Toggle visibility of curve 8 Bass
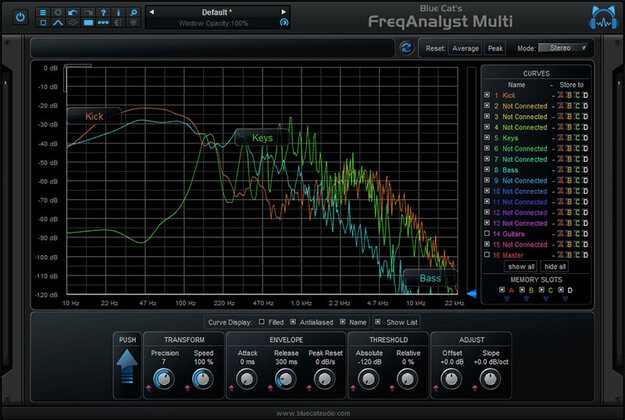 click(487, 169)
